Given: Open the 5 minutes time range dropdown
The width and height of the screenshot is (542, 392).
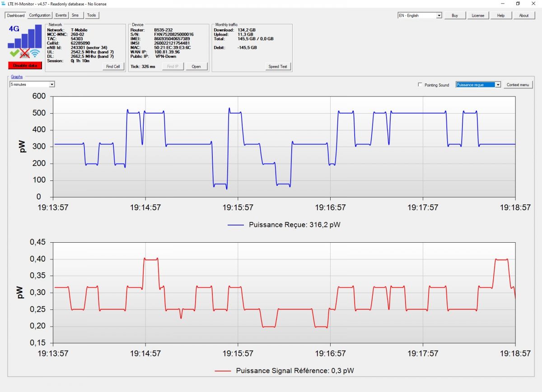Looking at the screenshot, I should [32, 84].
